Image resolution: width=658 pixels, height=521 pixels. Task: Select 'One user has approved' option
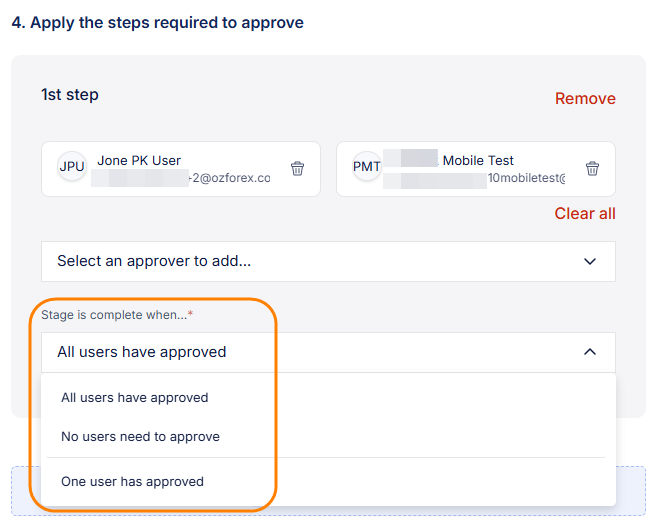(328, 482)
